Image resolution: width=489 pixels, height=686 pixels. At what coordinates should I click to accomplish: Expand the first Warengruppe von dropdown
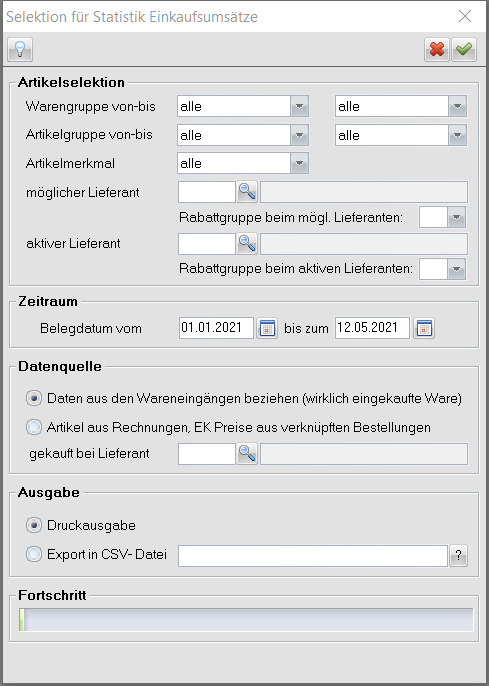click(x=299, y=106)
